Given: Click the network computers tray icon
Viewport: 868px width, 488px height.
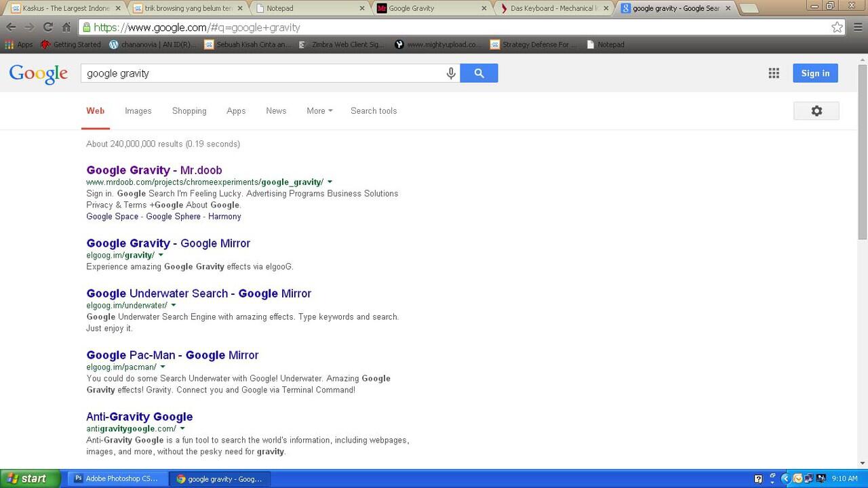Looking at the screenshot, I should [x=809, y=479].
